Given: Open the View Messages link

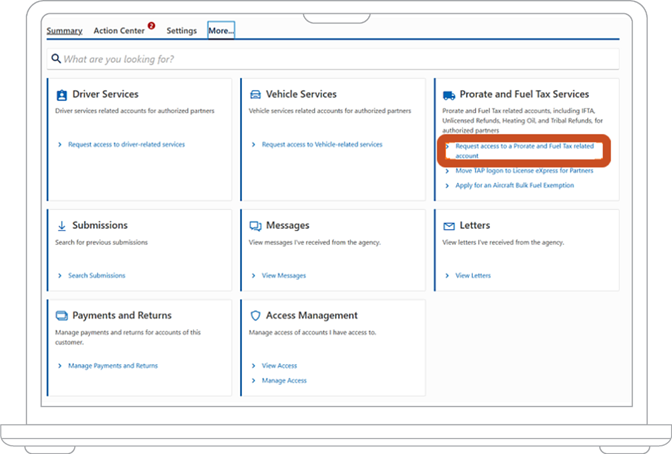Looking at the screenshot, I should (x=284, y=276).
